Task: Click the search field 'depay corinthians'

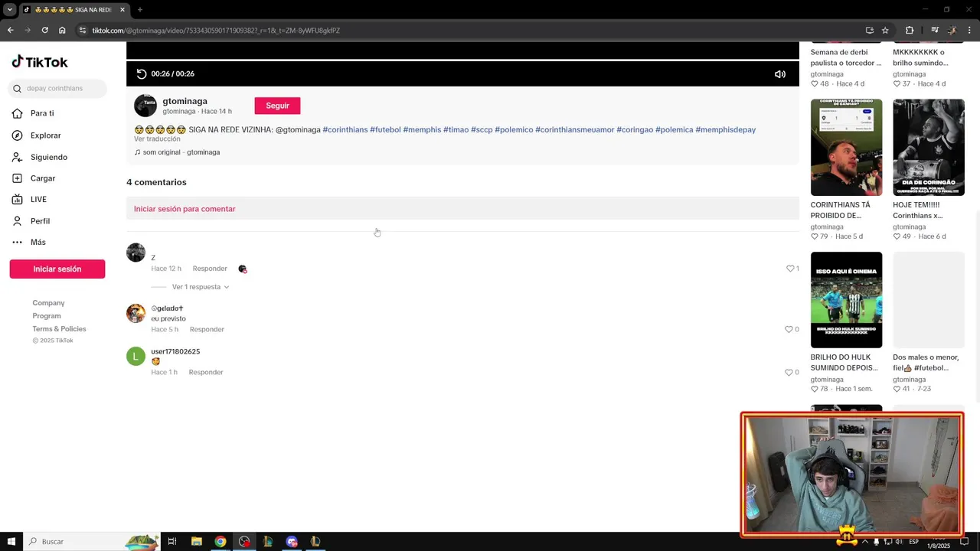Action: pos(57,88)
